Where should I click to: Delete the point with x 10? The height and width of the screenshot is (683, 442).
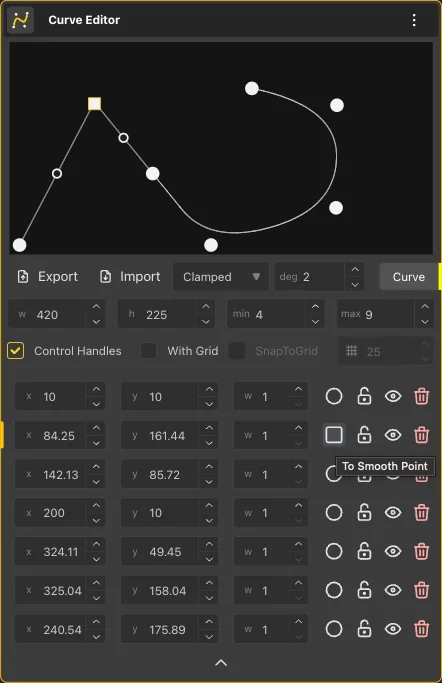click(x=421, y=396)
